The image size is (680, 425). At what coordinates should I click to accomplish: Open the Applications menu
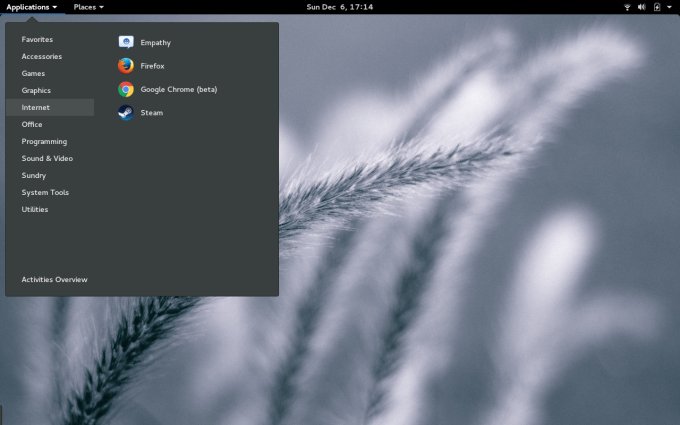pyautogui.click(x=32, y=7)
